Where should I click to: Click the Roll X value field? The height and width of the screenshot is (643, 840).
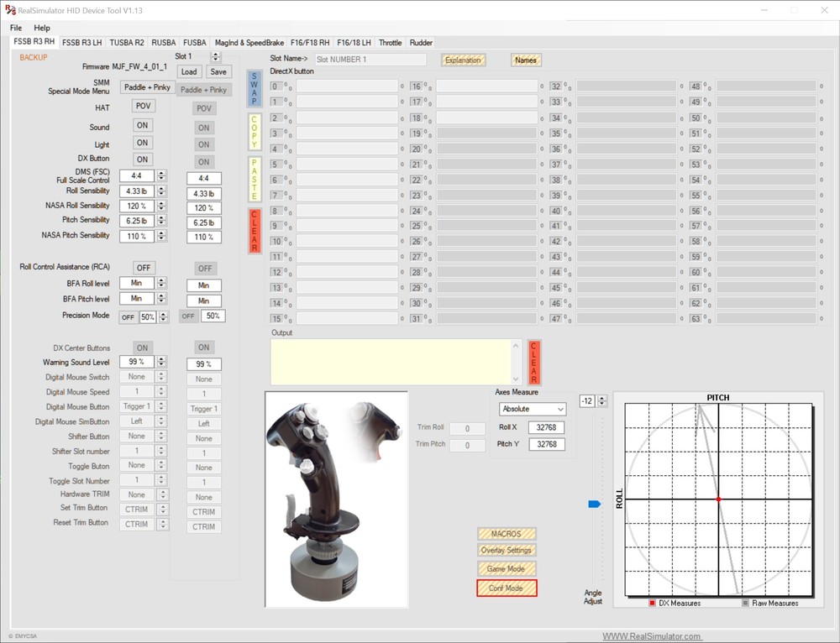[547, 427]
